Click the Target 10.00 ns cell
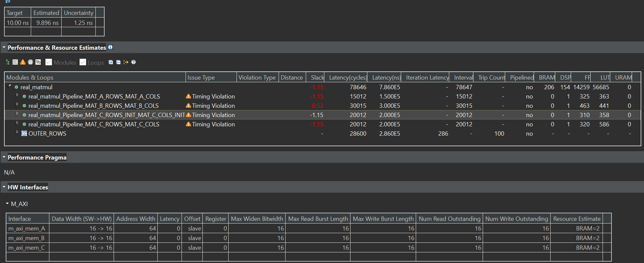The height and width of the screenshot is (263, 644). point(18,23)
